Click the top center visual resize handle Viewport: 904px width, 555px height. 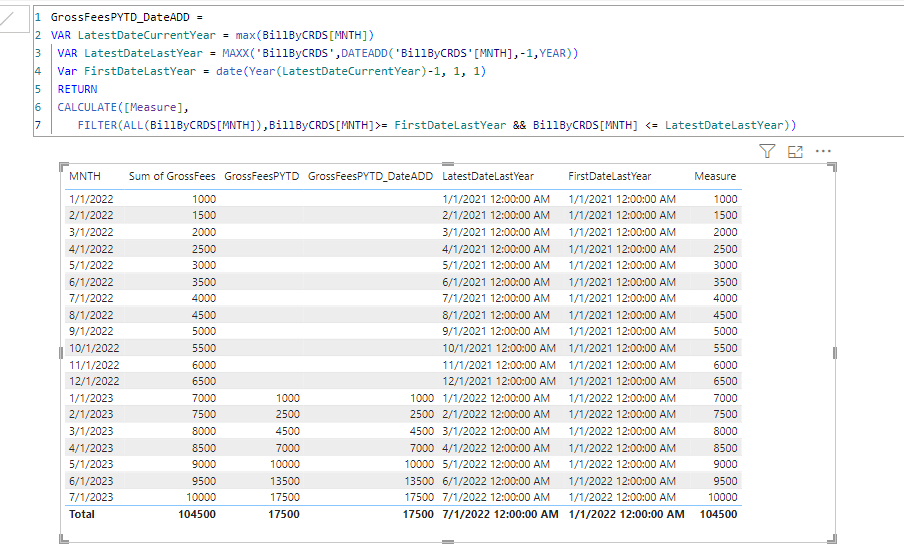pos(448,164)
